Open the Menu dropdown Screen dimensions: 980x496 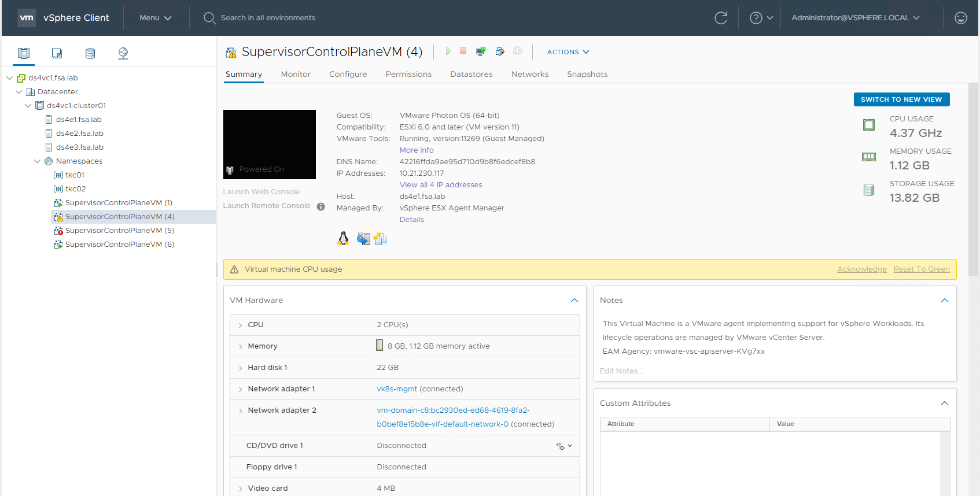[156, 18]
